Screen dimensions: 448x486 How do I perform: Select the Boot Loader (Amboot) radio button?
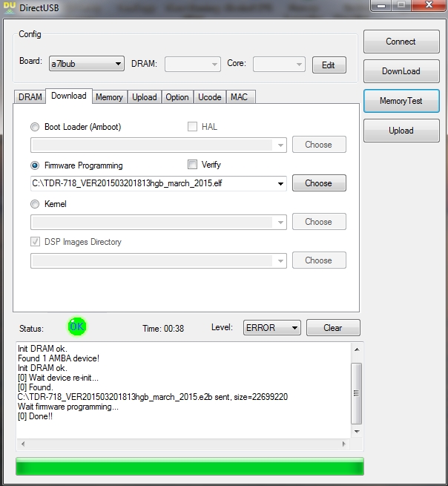point(35,127)
